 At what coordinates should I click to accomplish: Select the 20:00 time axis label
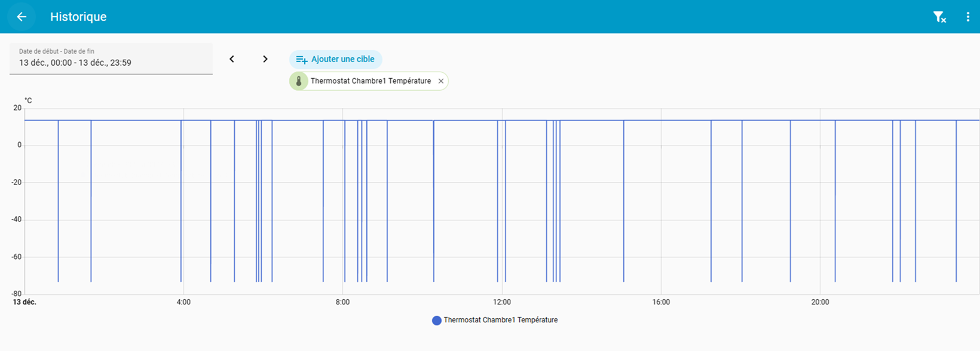coord(820,302)
